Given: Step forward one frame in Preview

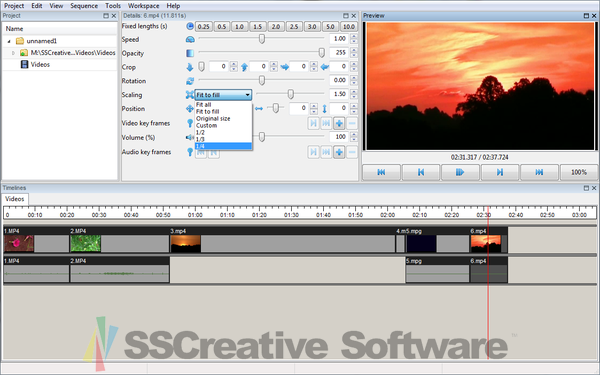Looking at the screenshot, I should tap(500, 172).
